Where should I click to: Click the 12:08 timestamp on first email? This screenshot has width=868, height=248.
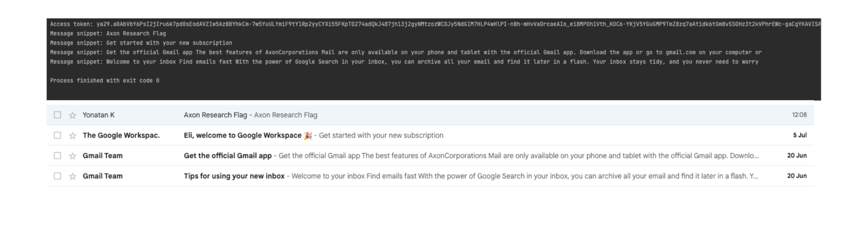tap(799, 115)
